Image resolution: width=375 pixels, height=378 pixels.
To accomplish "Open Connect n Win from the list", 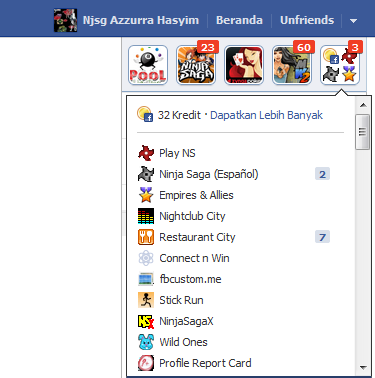I will tap(194, 258).
